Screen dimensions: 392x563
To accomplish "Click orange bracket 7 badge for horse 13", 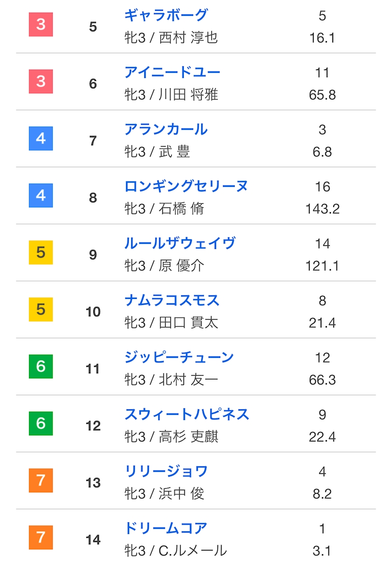I will point(41,480).
